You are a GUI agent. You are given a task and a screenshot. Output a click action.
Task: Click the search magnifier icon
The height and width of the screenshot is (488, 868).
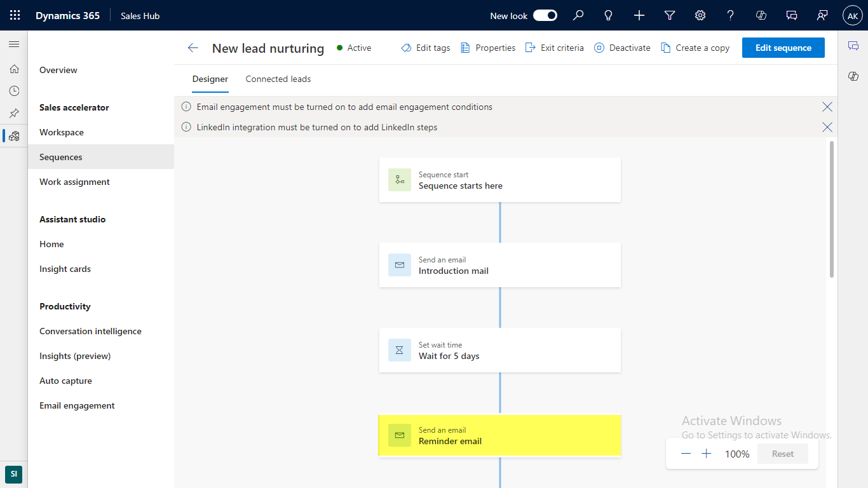(x=578, y=15)
